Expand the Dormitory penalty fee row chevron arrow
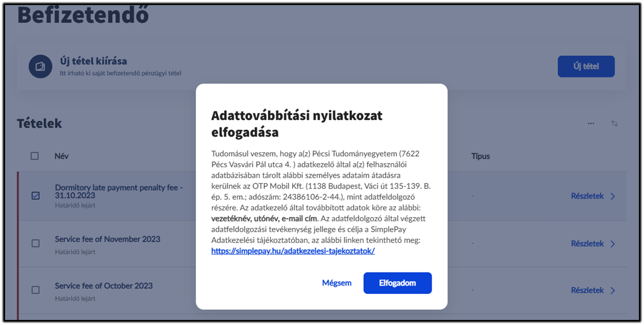Image resolution: width=644 pixels, height=325 pixels. (613, 196)
